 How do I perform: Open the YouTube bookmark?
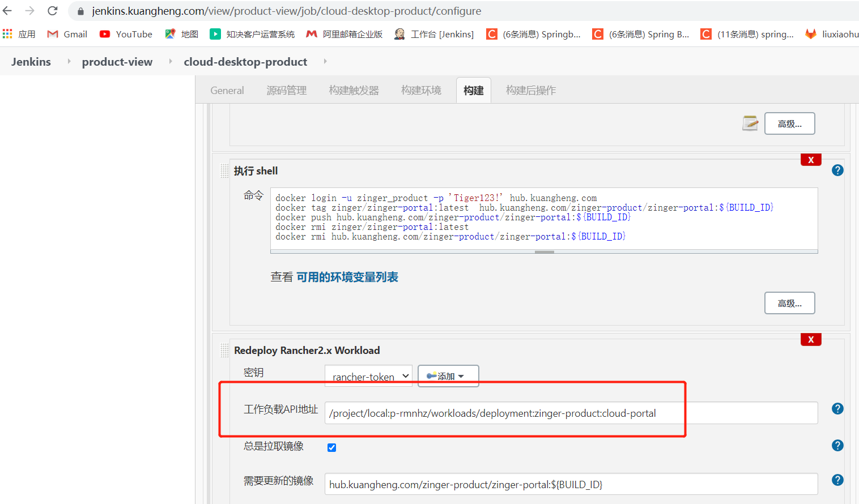125,34
